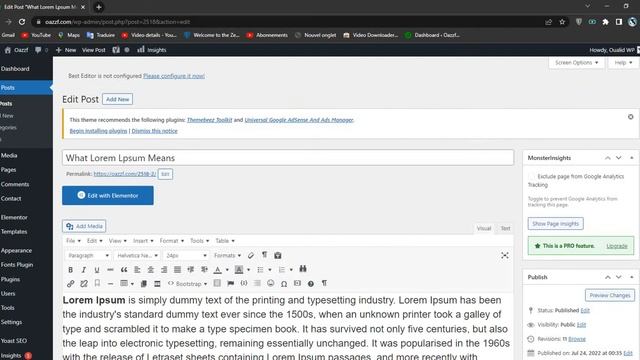Open the Tools menu in editor
Screen dimensions: 640x360
pos(199,241)
